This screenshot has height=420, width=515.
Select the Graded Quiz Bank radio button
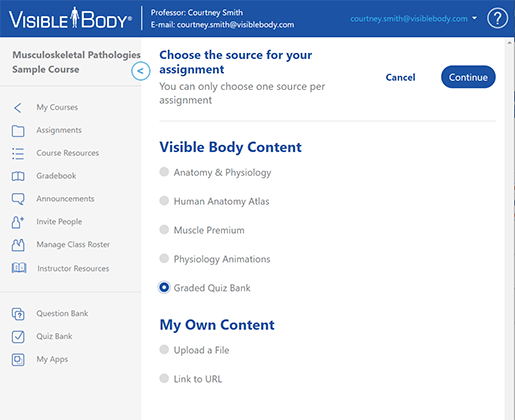click(x=164, y=287)
